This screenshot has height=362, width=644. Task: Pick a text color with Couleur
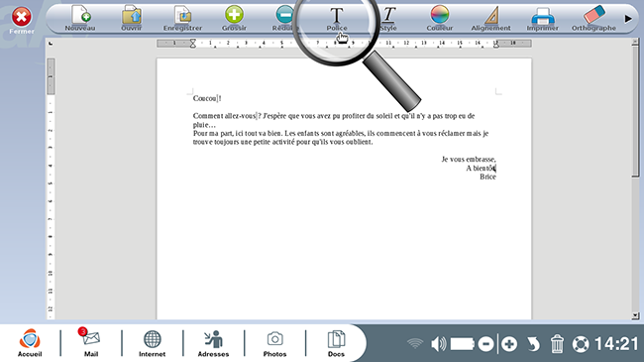tap(440, 18)
